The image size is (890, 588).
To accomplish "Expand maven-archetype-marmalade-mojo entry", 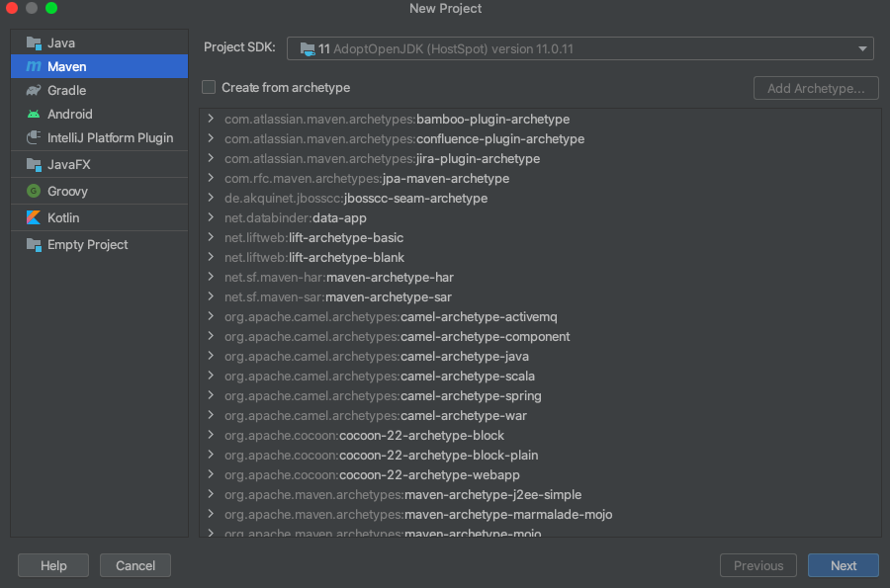I will coord(211,514).
